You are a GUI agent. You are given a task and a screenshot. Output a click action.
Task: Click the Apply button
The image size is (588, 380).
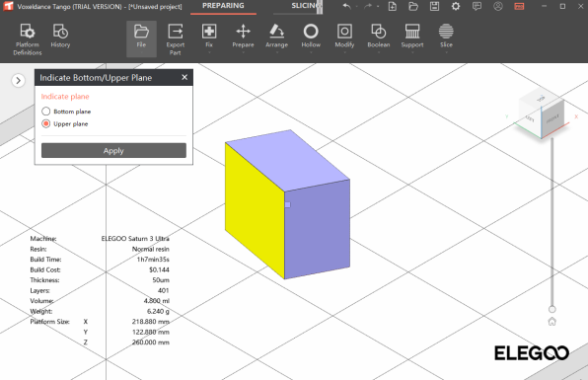tap(113, 150)
